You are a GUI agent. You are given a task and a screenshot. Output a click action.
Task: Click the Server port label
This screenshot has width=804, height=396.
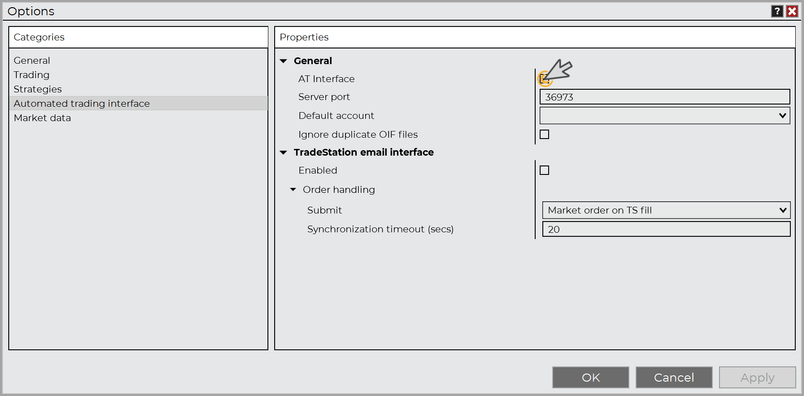[x=324, y=97]
